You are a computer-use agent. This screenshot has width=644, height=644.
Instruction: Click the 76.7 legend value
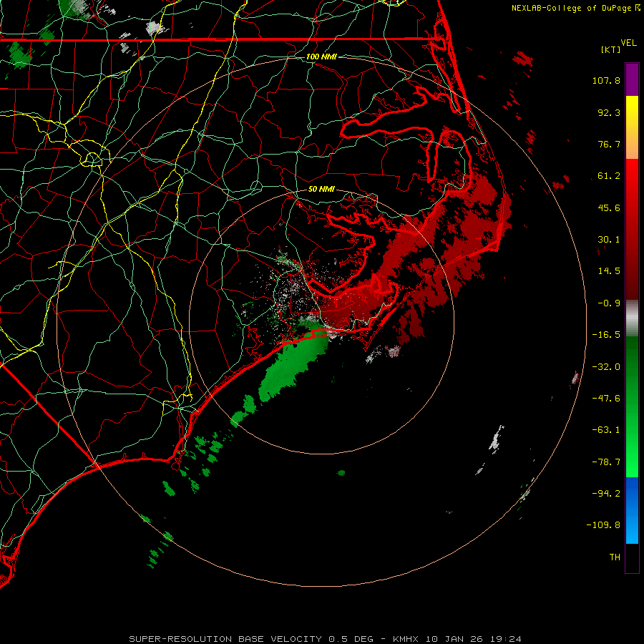click(609, 144)
